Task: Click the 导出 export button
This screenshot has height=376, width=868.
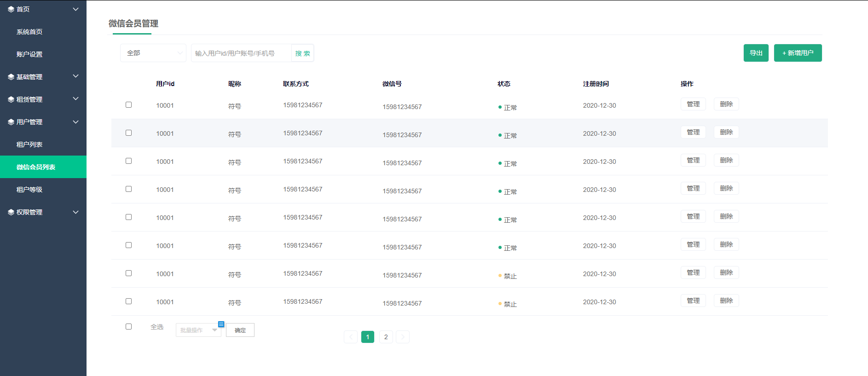Action: point(756,53)
